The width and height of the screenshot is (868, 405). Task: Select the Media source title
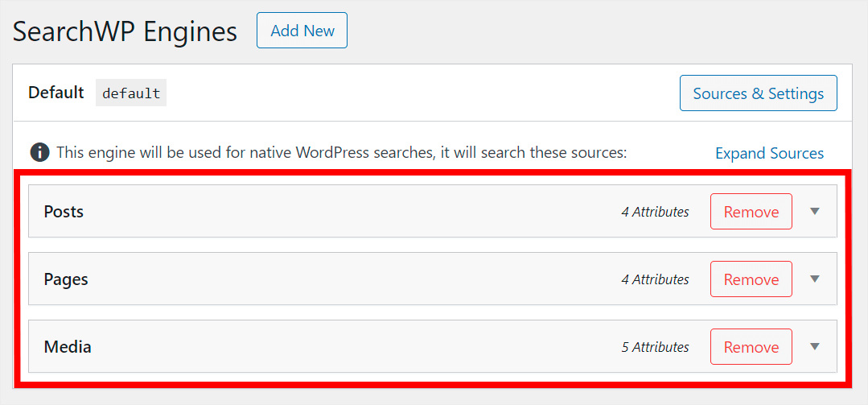coord(68,347)
